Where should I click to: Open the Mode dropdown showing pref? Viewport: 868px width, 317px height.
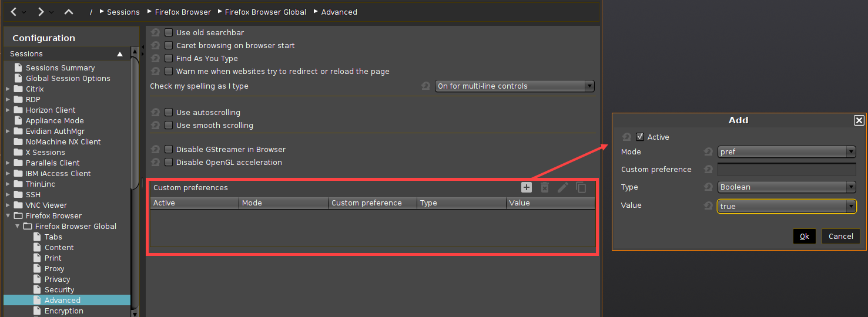click(x=786, y=152)
